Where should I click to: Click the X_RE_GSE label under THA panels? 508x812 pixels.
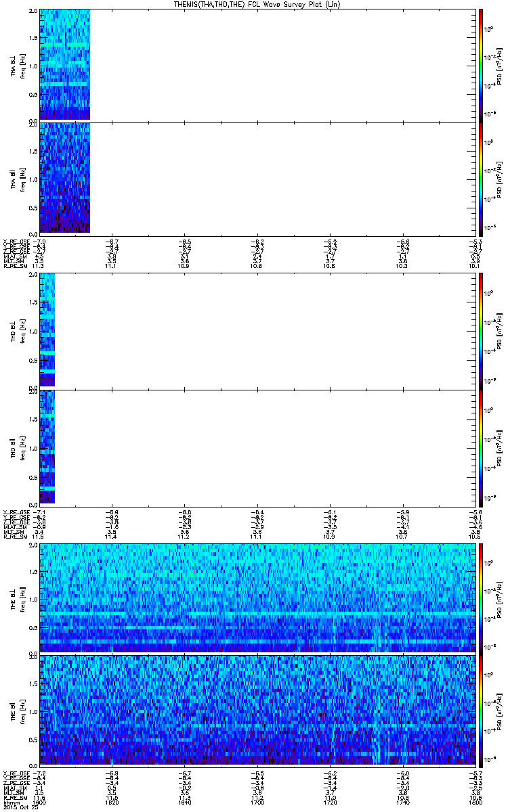(17, 241)
